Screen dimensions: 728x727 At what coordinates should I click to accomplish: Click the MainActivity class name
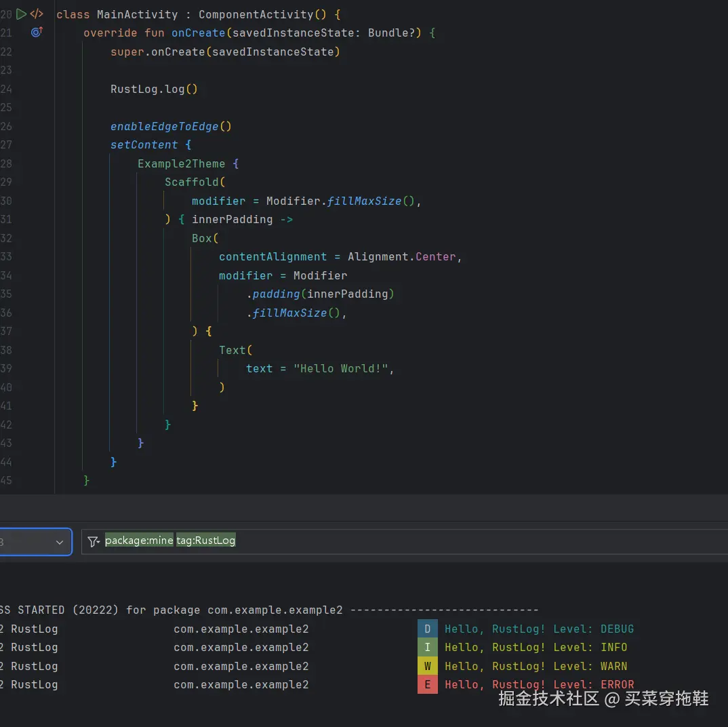(137, 15)
